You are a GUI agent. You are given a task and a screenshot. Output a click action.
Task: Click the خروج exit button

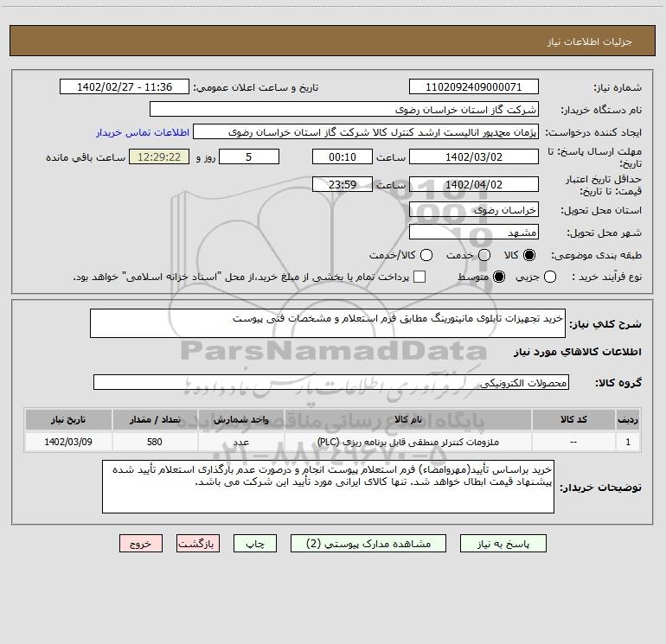141,544
